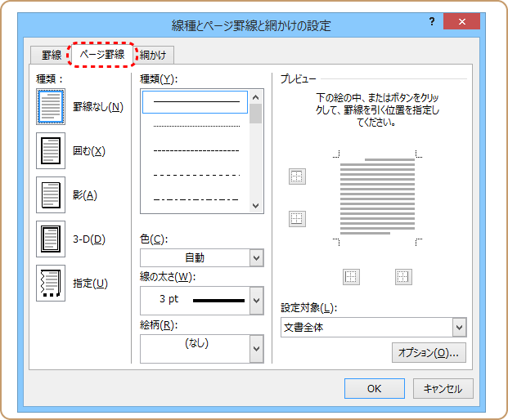Image resolution: width=508 pixels, height=420 pixels.
Task: Confirm with the OK button
Action: point(375,389)
